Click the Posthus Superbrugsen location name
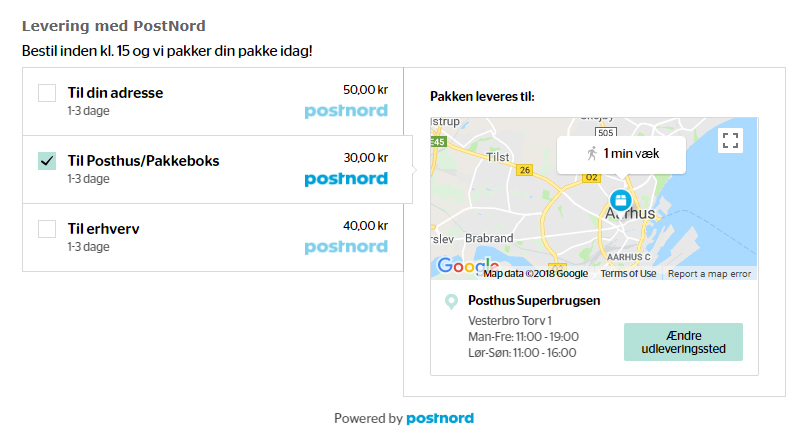Image resolution: width=809 pixels, height=438 pixels. click(x=534, y=300)
